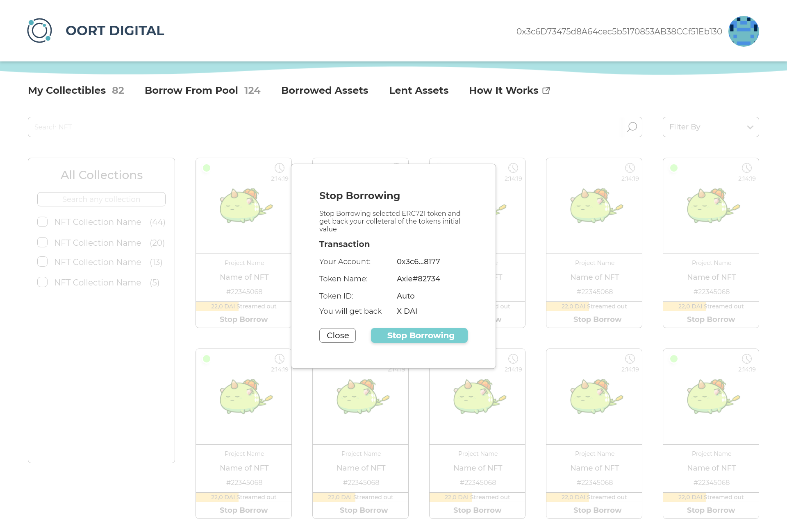Screen dimensions: 787x532
Task: Close the Stop Borrowing dialog
Action: [x=337, y=335]
